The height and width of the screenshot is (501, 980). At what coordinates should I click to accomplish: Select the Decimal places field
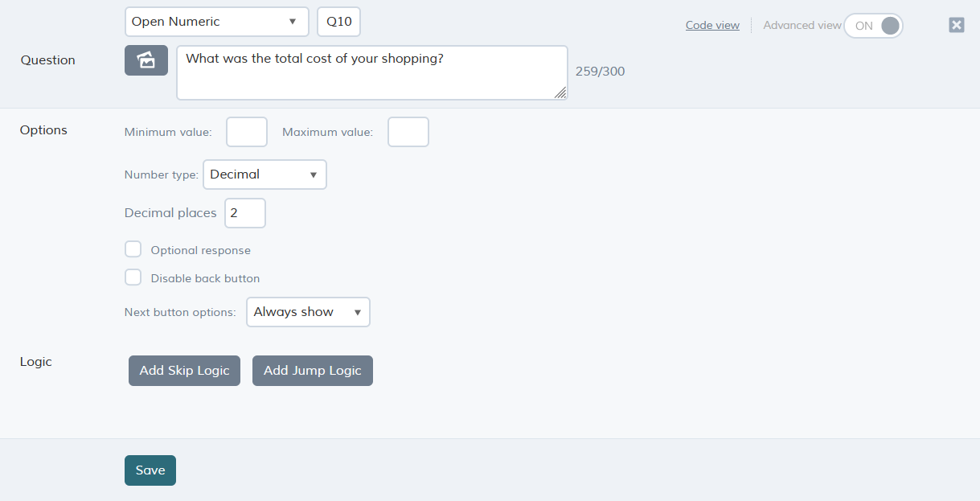click(x=245, y=213)
